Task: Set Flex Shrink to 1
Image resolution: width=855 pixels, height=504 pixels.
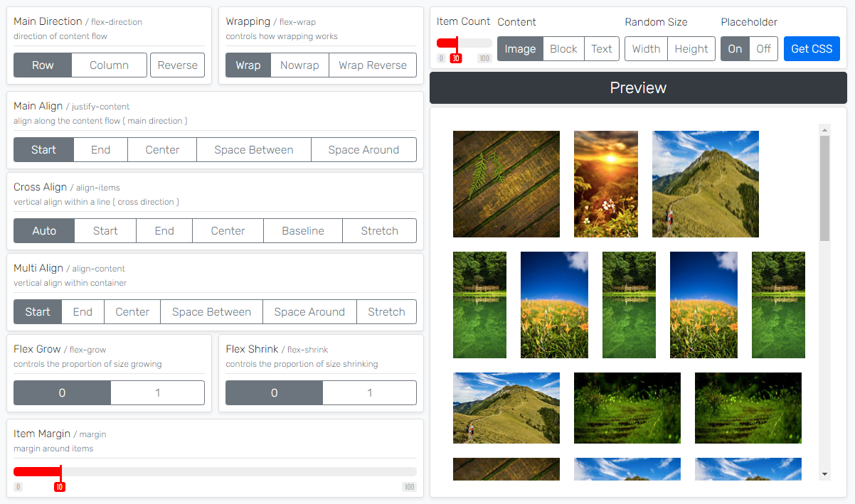Action: tap(369, 393)
